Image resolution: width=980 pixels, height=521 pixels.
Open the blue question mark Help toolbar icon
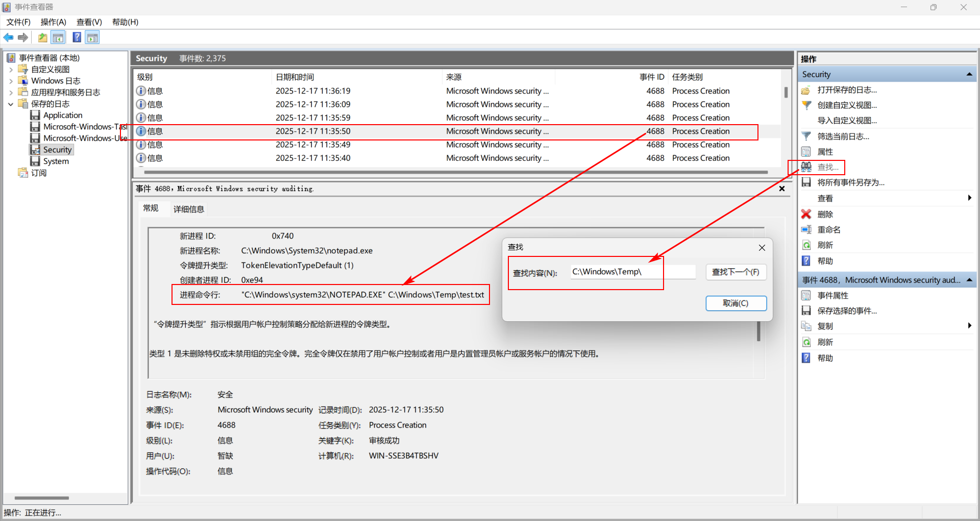coord(77,37)
